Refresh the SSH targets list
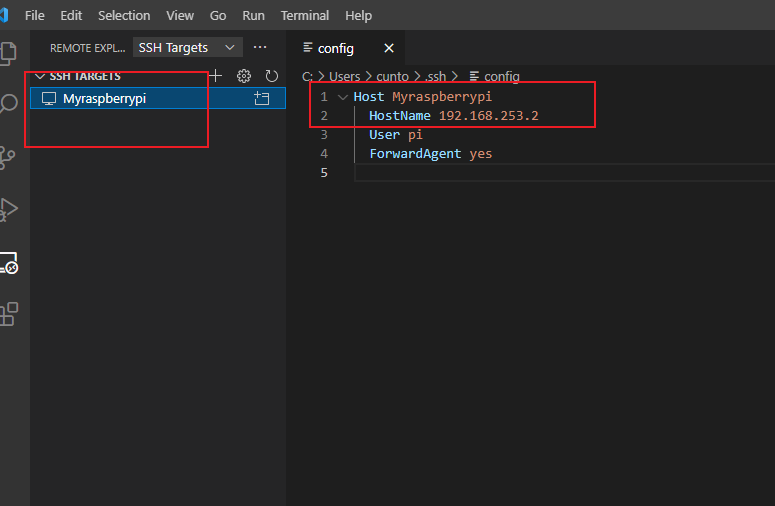Image resolution: width=775 pixels, height=506 pixels. 271,76
